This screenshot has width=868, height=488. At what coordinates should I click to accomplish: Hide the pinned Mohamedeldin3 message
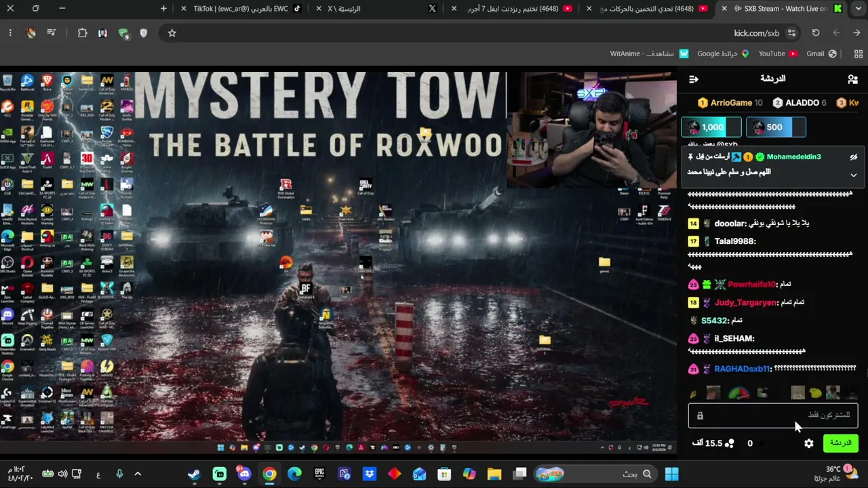click(854, 157)
